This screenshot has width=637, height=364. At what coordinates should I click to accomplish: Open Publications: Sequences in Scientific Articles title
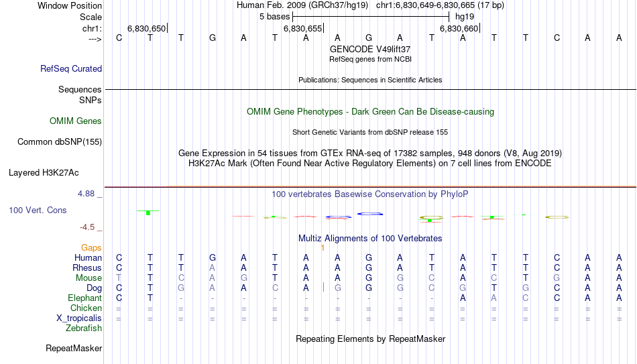[x=370, y=80]
